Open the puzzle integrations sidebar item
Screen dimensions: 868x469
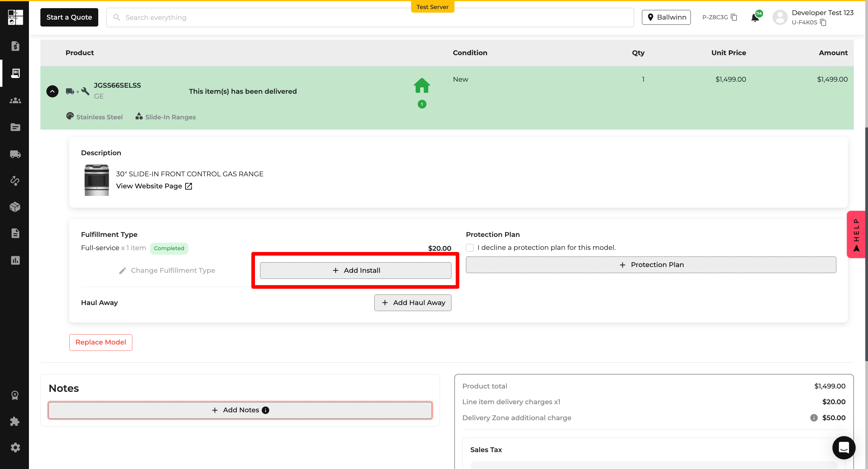pyautogui.click(x=15, y=421)
